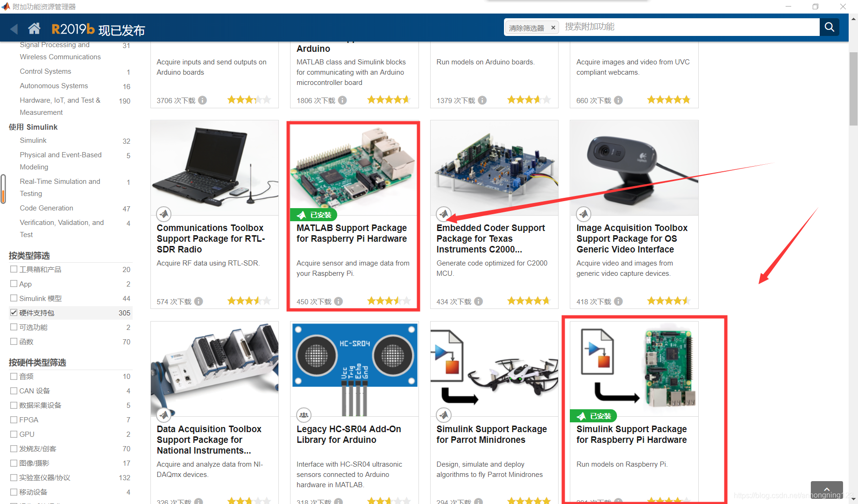This screenshot has height=504, width=858.
Task: Open MATLAB Support Package for Raspberry Pi
Action: pos(351,233)
